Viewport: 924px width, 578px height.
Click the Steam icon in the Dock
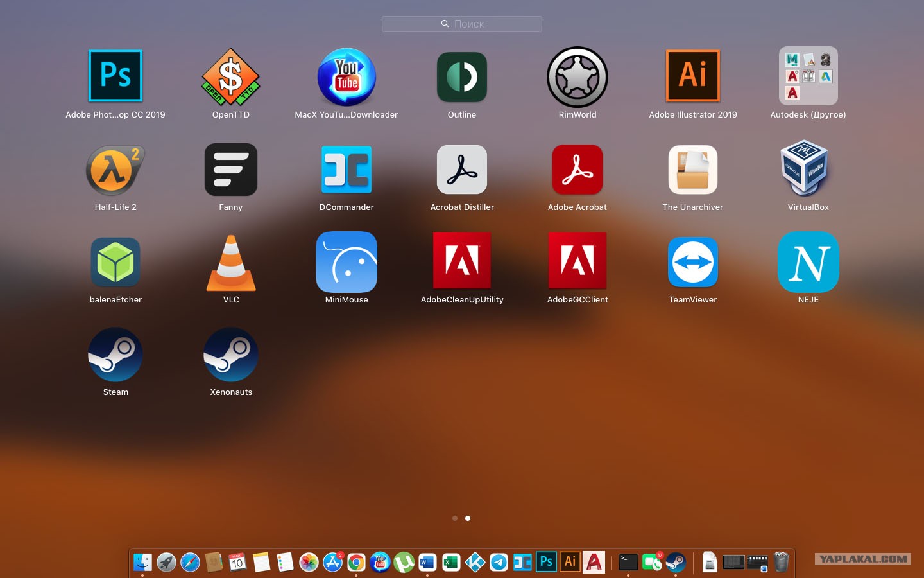coord(676,563)
